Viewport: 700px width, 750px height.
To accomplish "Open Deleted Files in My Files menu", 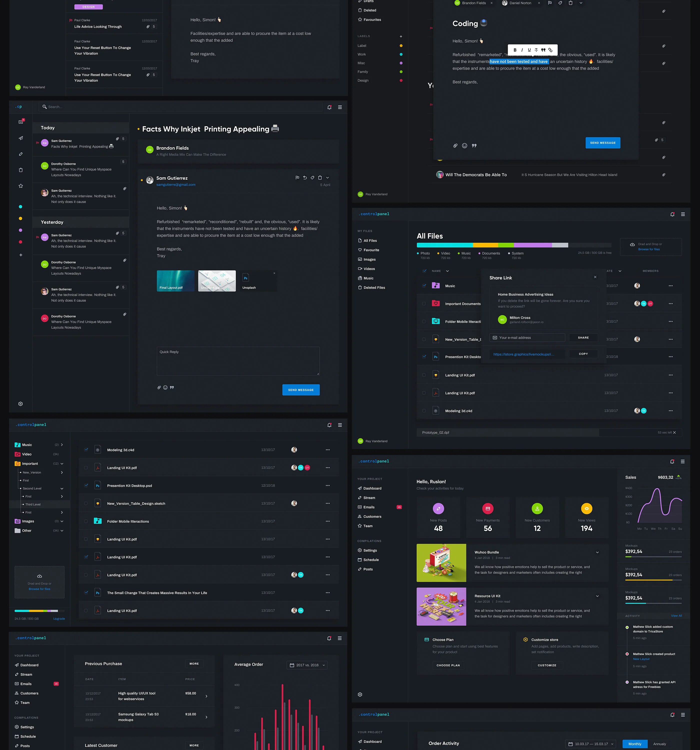I will [x=374, y=287].
